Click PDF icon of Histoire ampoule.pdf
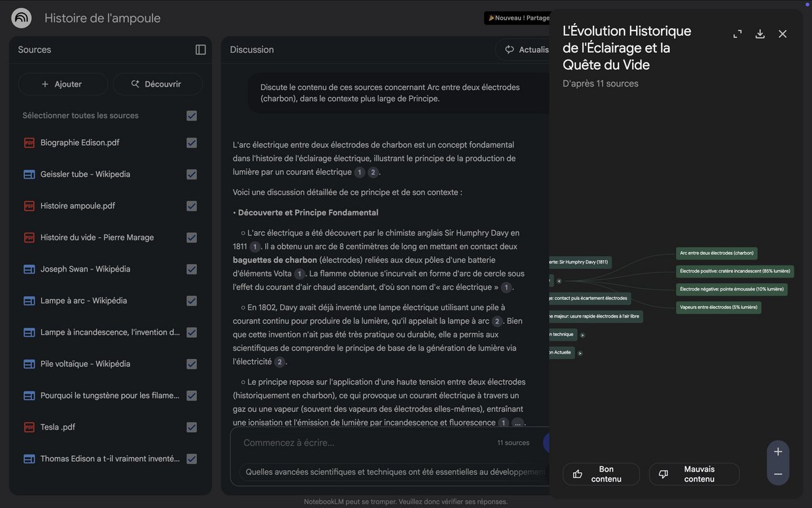 [29, 206]
